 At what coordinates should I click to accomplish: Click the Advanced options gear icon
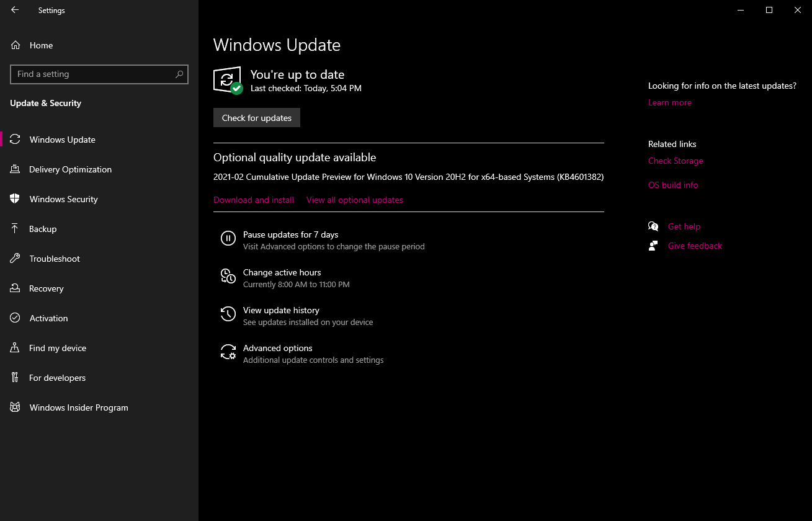click(228, 352)
